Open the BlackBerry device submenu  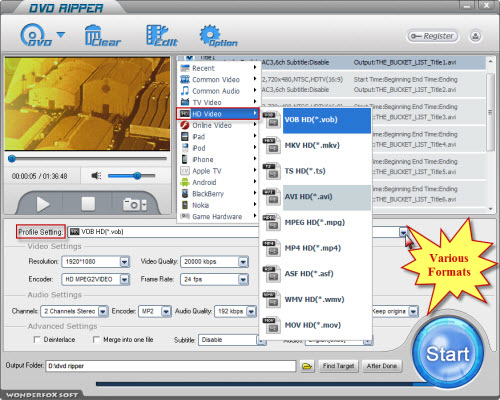coord(219,194)
